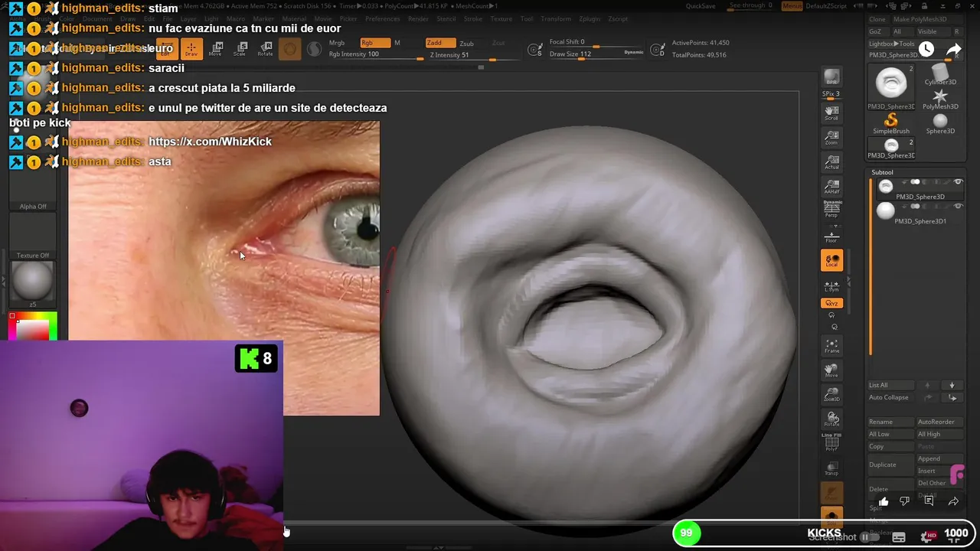Toggle PolyF polyframe display
This screenshot has width=980, height=551.
pyautogui.click(x=831, y=442)
